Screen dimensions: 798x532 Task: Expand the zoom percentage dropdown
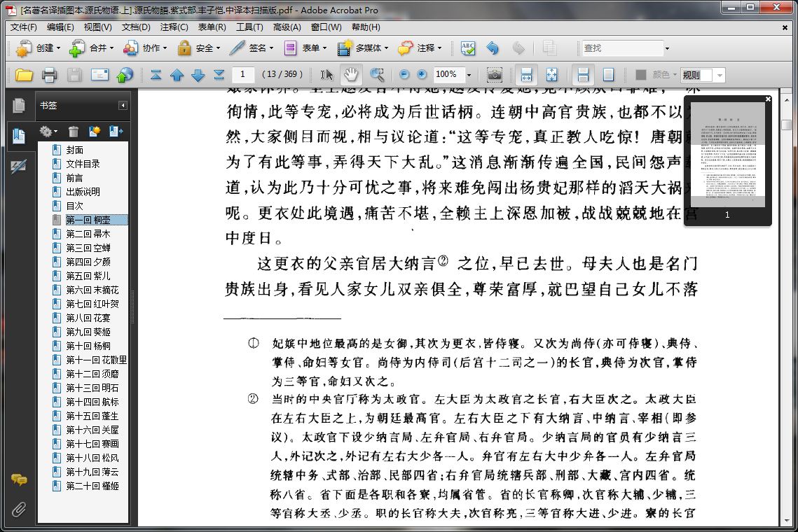pyautogui.click(x=469, y=76)
